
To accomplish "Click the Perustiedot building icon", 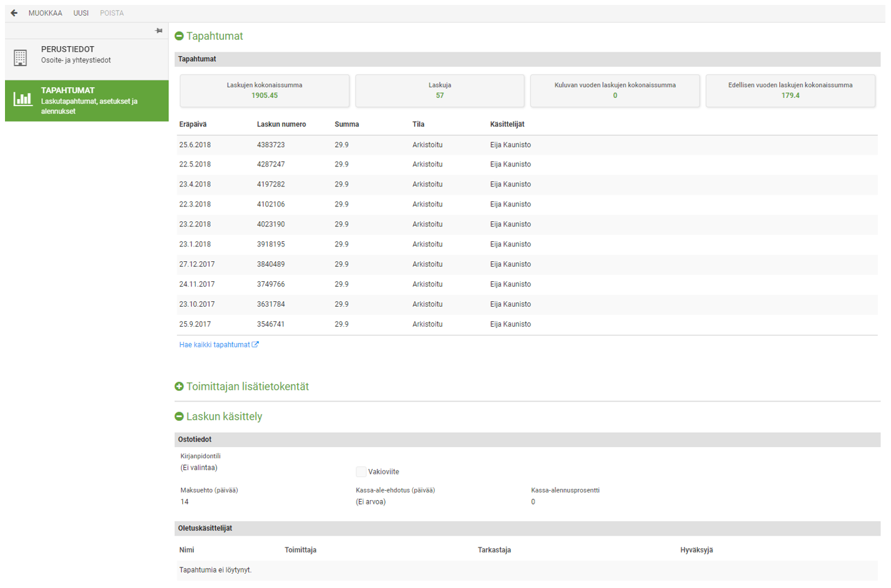I will (x=20, y=58).
